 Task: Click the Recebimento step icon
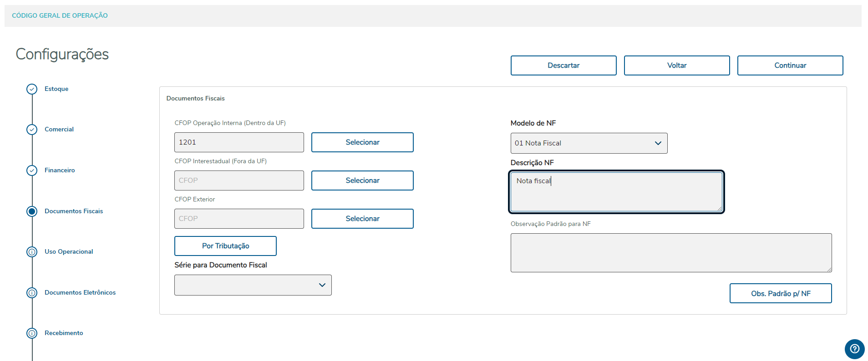(32, 333)
